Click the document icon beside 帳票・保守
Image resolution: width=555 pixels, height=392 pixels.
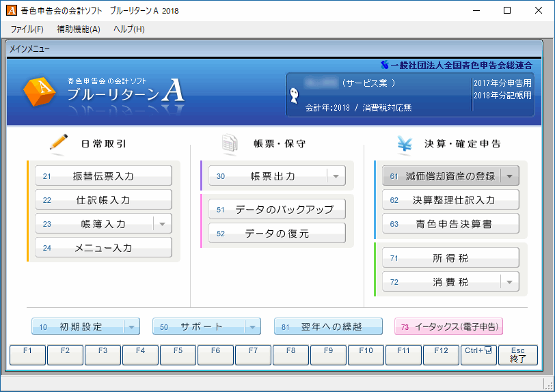[x=229, y=143]
